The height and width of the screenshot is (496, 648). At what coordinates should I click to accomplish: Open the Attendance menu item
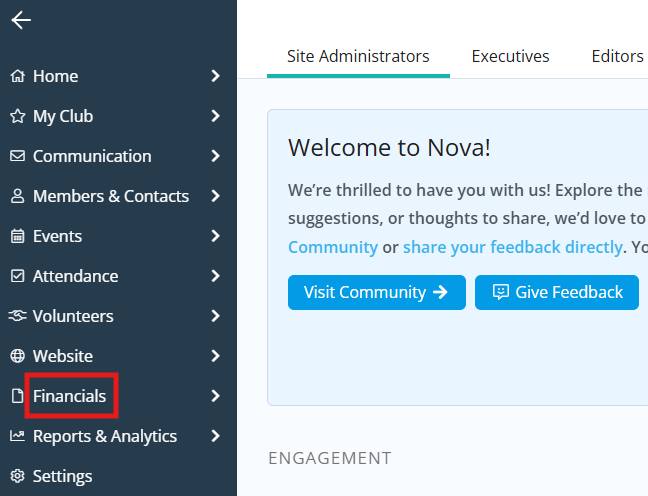click(76, 276)
